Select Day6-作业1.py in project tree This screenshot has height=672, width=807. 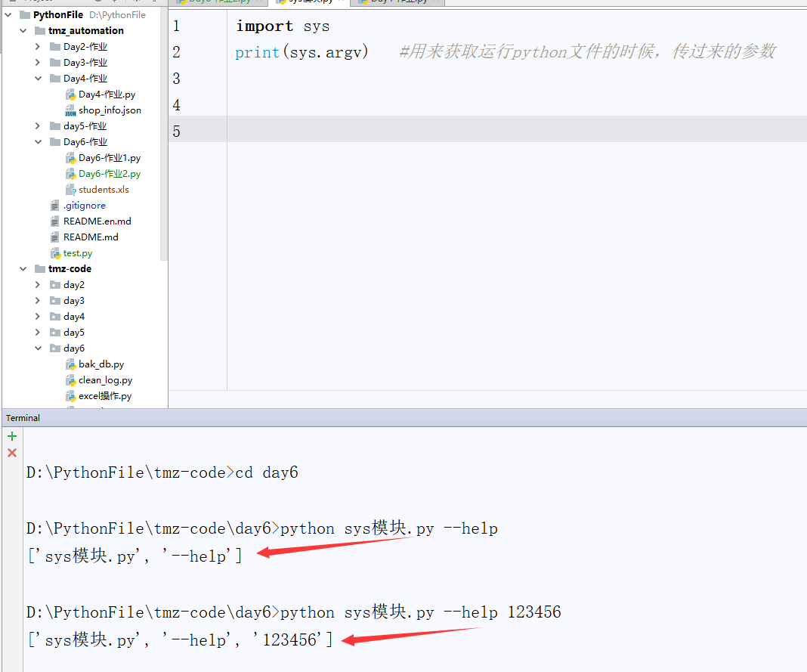110,158
